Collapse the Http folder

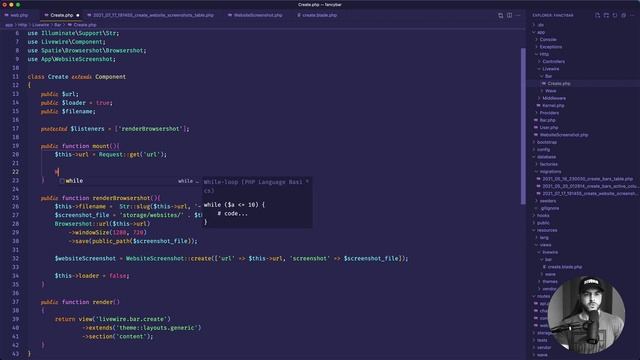point(544,54)
